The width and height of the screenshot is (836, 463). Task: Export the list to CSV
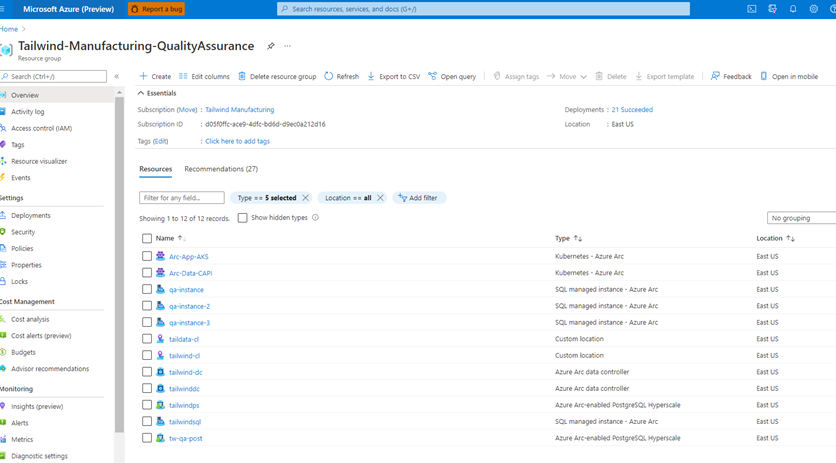point(393,76)
